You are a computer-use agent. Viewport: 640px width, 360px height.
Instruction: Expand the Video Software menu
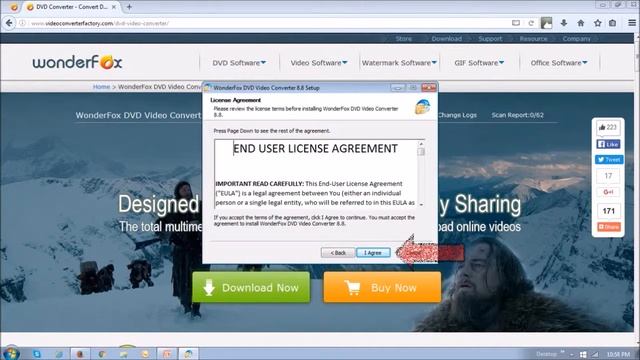[319, 63]
